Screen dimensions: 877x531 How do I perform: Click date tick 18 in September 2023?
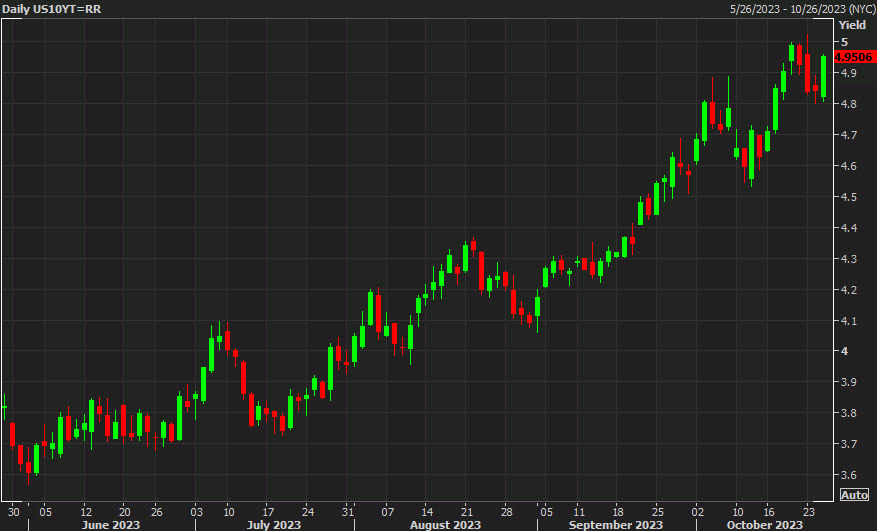coord(617,508)
